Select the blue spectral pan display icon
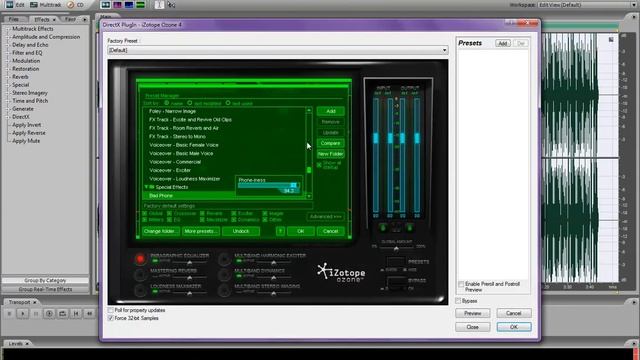The height and width of the screenshot is (360, 640). click(x=129, y=4)
